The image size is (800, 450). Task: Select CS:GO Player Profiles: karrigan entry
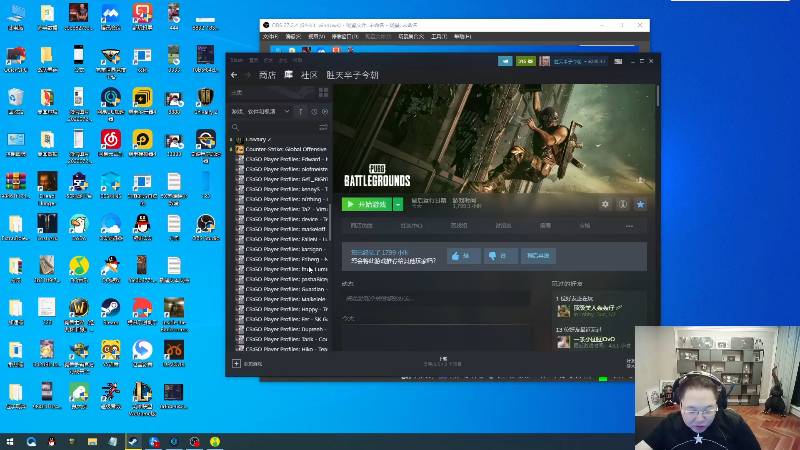(x=286, y=249)
